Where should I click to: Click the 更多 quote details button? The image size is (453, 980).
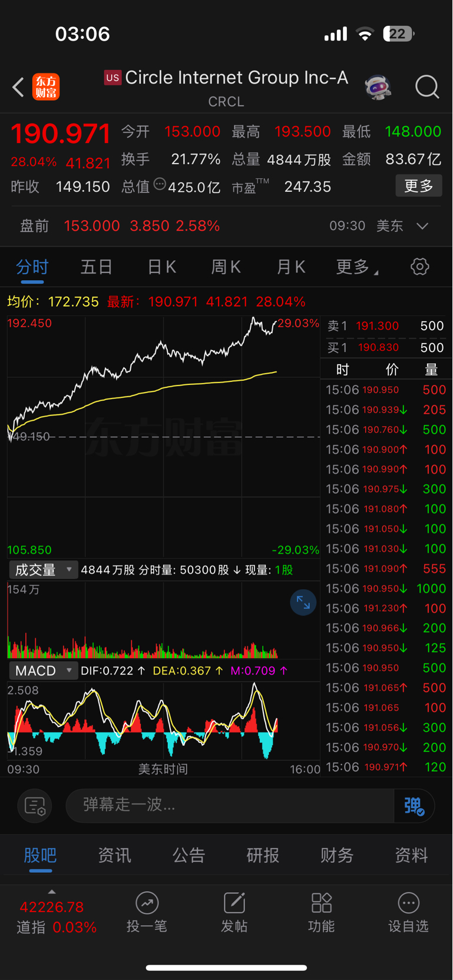[x=419, y=186]
